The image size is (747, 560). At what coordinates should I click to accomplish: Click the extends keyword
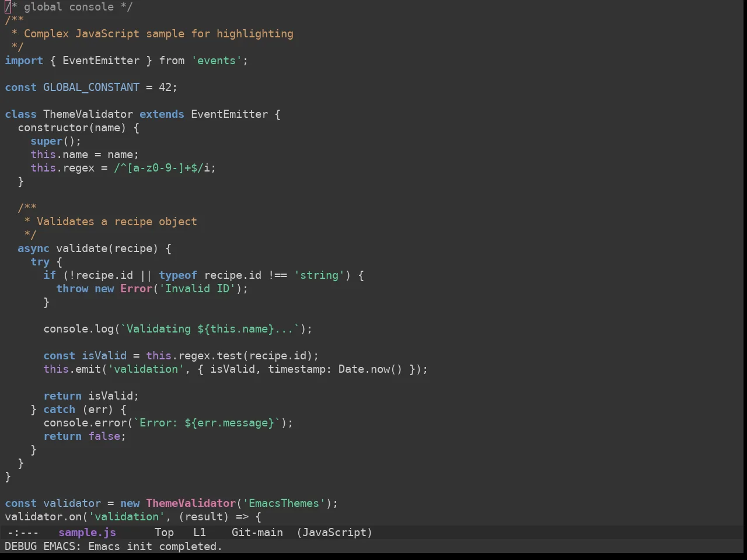[x=162, y=114]
